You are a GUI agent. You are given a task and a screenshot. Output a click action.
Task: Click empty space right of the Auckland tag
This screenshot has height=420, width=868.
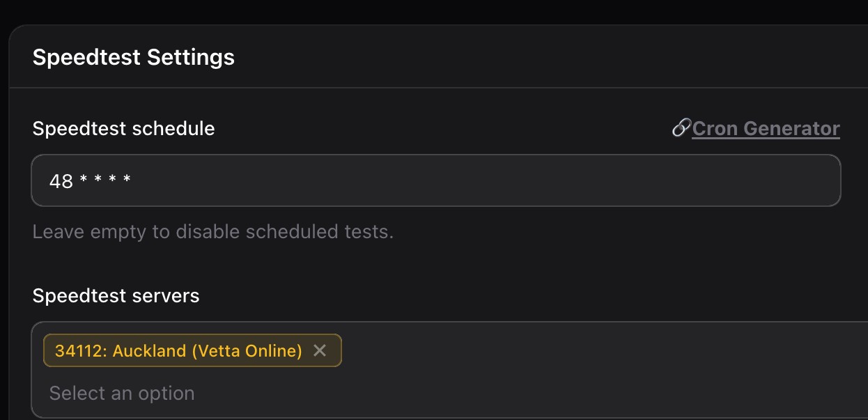[592, 350]
